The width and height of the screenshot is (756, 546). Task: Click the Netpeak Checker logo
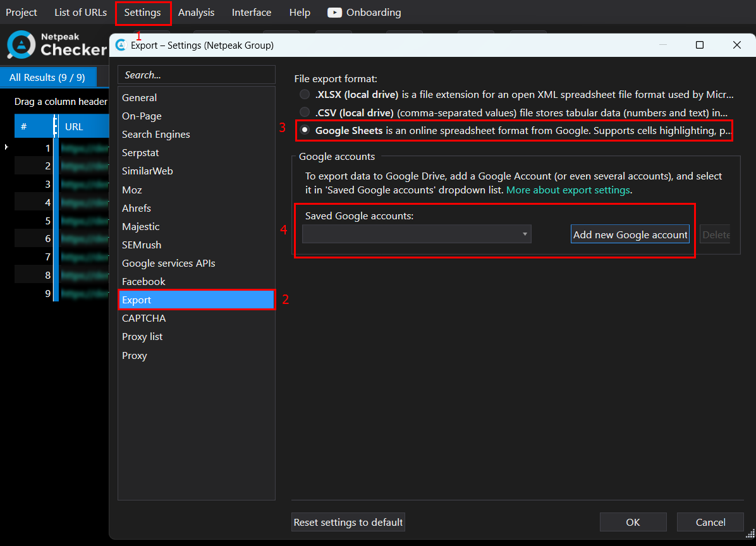[57, 44]
